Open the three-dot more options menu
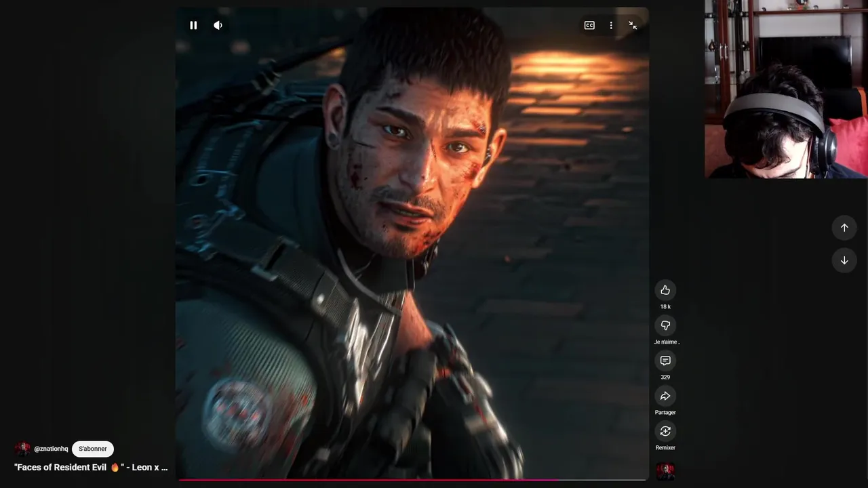Screen dimensions: 868x488 point(611,25)
